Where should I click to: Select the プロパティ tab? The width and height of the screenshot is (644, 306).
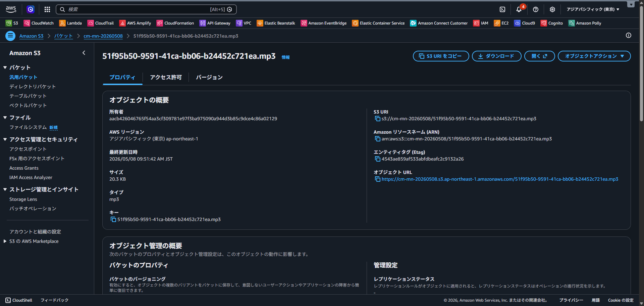(x=122, y=77)
